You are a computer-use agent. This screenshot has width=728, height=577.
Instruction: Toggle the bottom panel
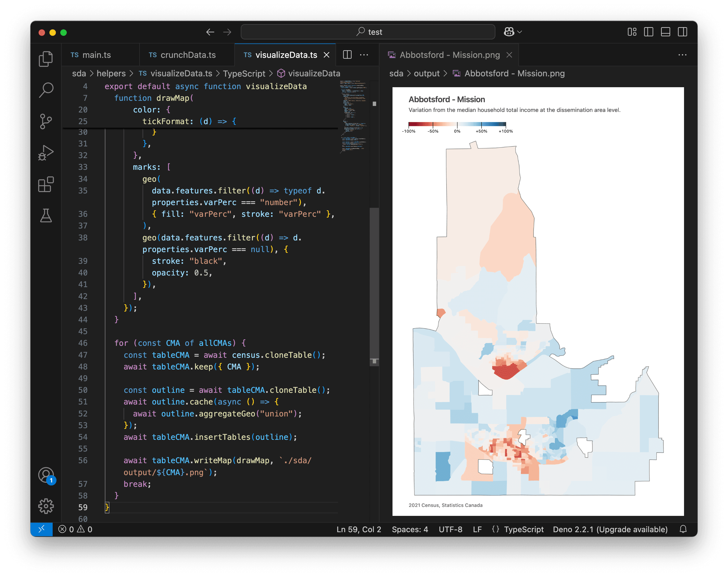665,32
